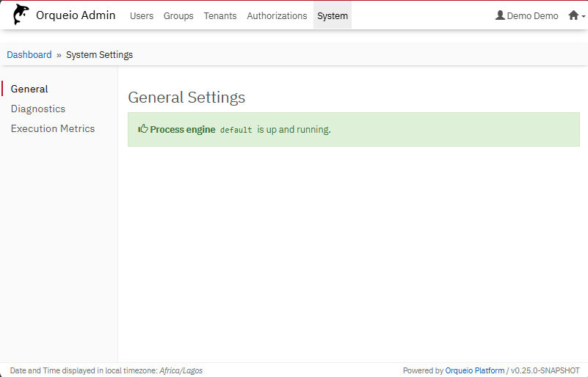Screen dimensions: 588x377
Task: Open the Diagnostics settings section
Action: coord(38,109)
